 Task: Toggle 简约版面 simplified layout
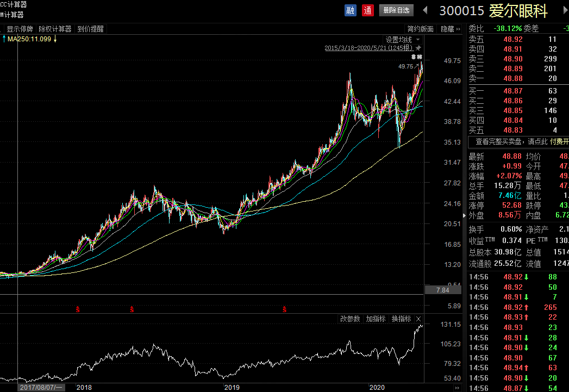point(420,29)
